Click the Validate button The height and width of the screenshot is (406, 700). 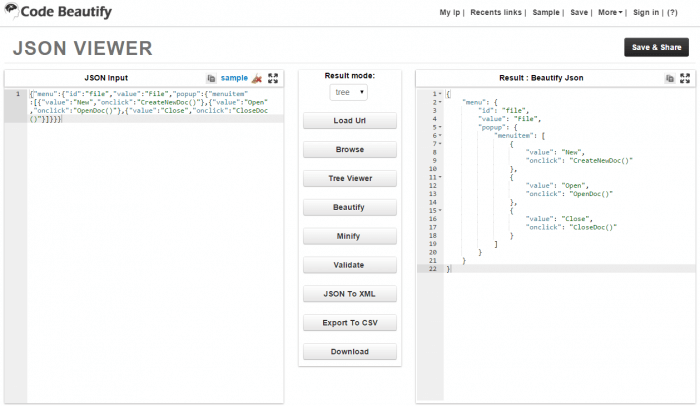(350, 265)
